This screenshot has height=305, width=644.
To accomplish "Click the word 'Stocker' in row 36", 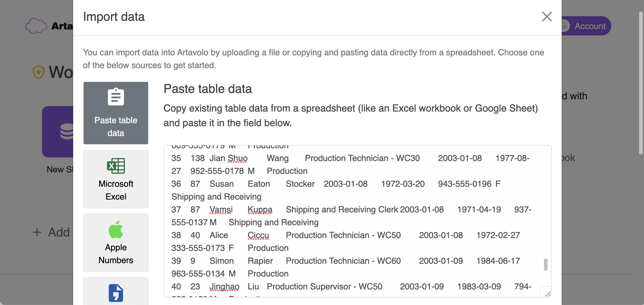I will click(300, 184).
